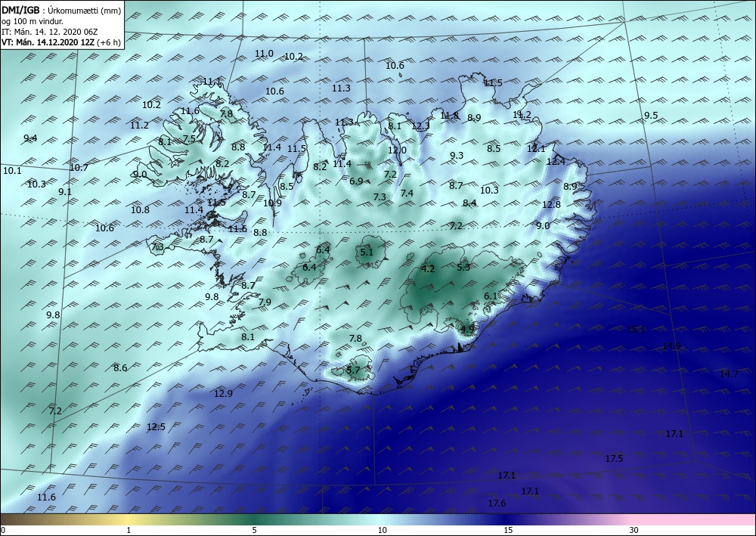756x536 pixels.
Task: Click the map value 12.1
Action: [x=536, y=148]
